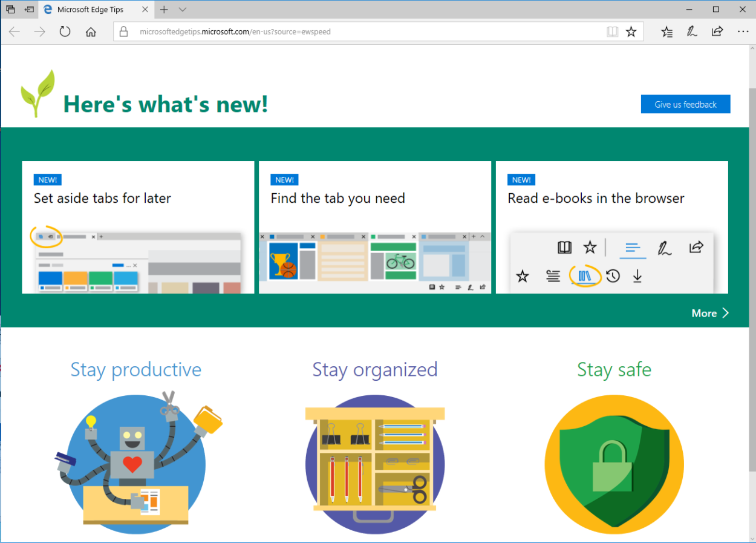756x543 pixels.
Task: Add page to favorites star icon
Action: click(x=631, y=32)
